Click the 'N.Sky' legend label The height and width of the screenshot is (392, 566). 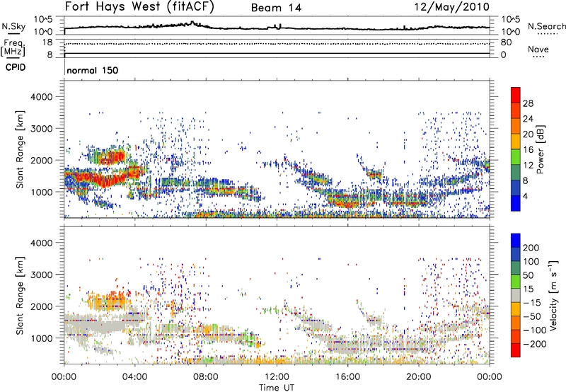13,26
